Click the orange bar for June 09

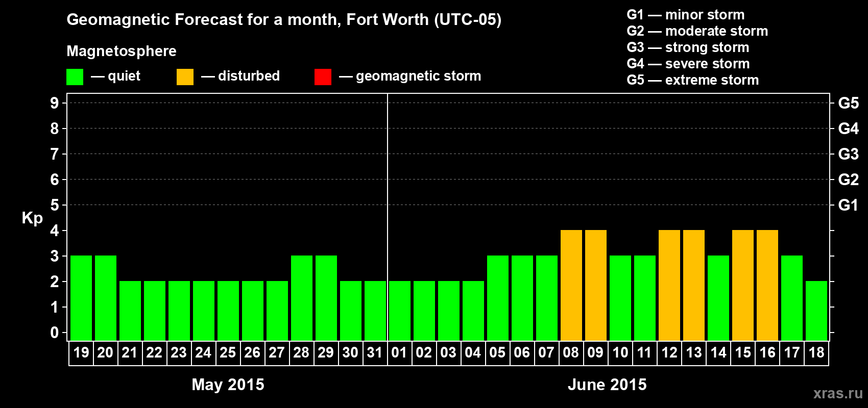pos(596,286)
